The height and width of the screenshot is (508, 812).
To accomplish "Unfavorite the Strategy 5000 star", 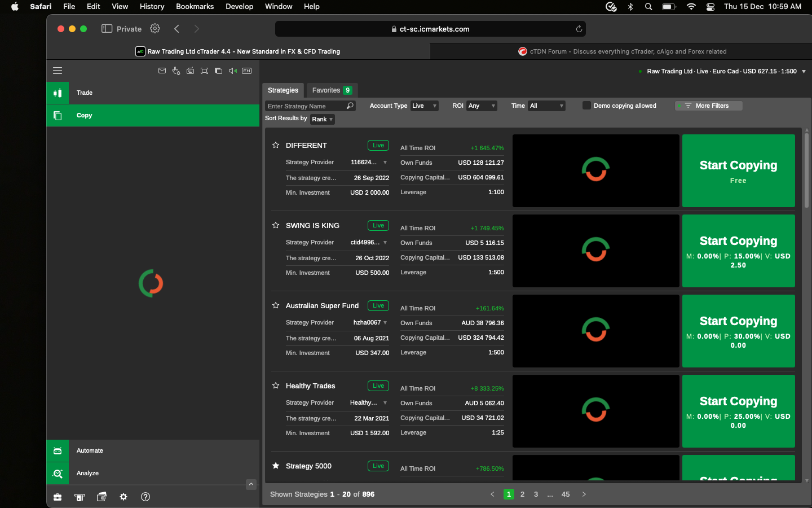I will click(276, 466).
